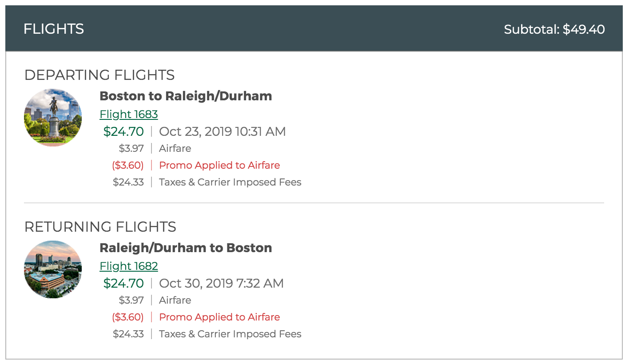Click departing Promo Applied to Airfare text
The width and height of the screenshot is (629, 364).
click(219, 166)
